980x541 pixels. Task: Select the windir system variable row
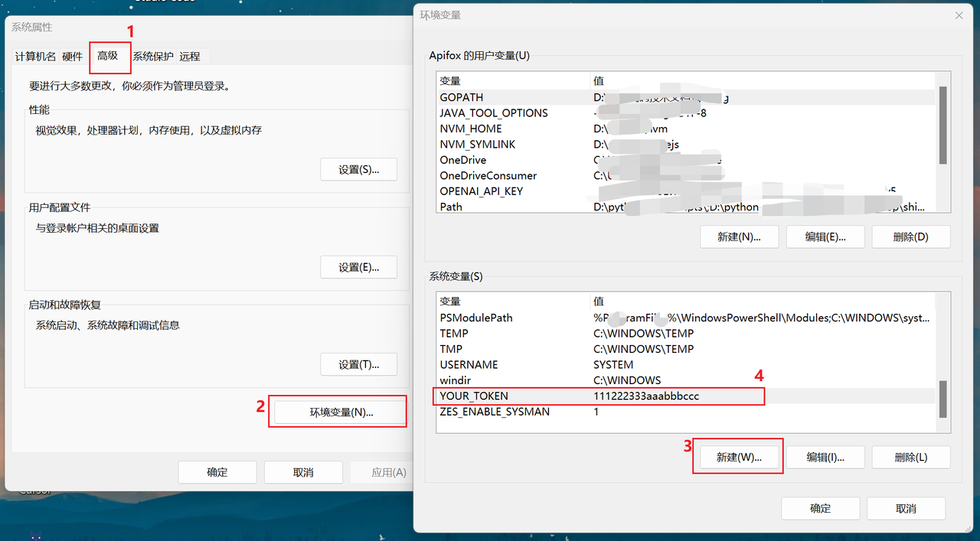686,380
